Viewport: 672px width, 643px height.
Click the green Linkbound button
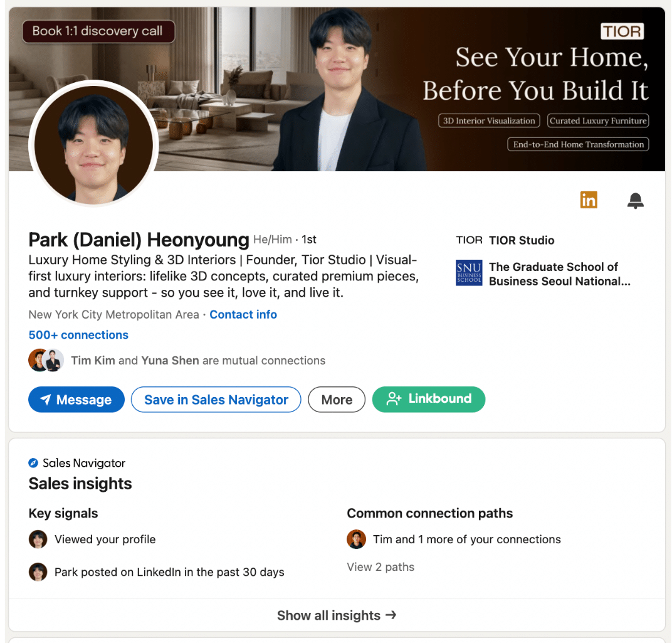(x=429, y=399)
